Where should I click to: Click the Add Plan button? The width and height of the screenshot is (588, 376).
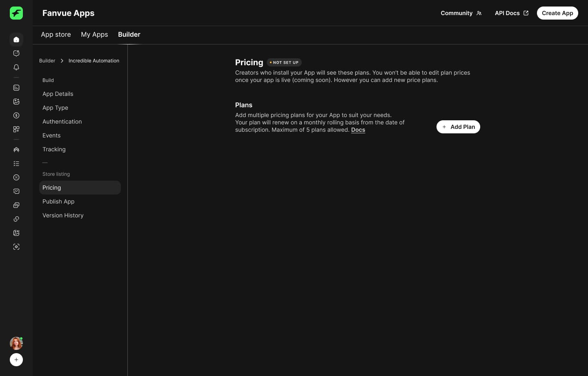point(458,127)
